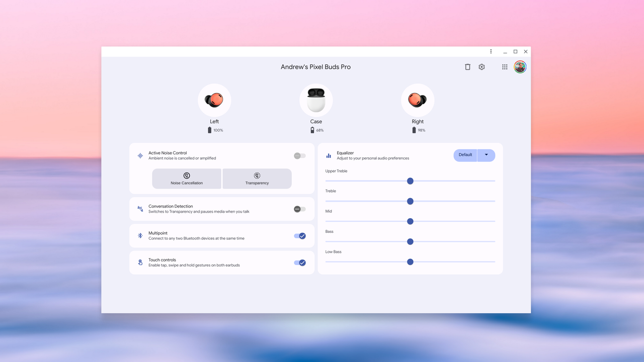Click the Left earbud battery icon

pos(210,130)
